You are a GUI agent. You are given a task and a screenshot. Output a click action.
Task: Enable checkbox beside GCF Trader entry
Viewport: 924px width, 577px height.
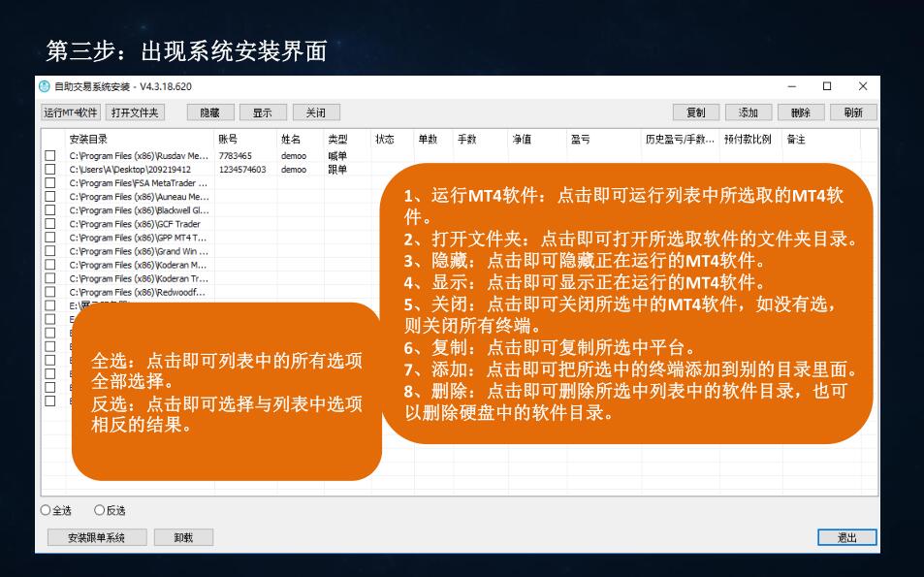pos(50,223)
